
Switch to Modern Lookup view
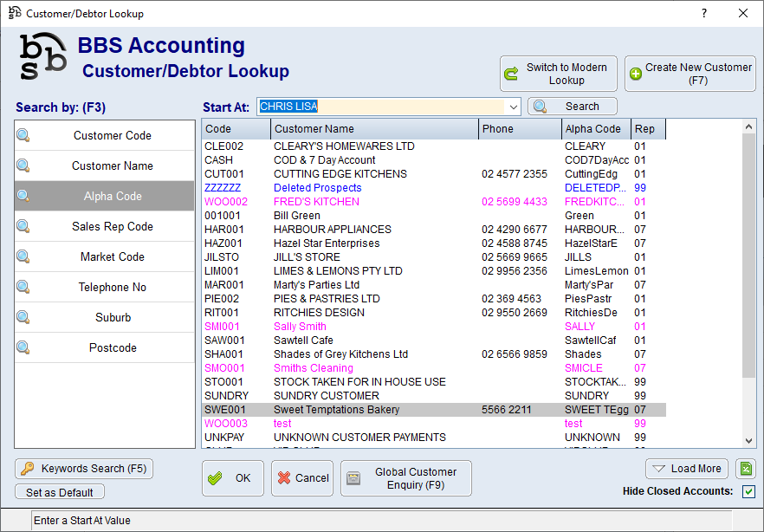557,74
